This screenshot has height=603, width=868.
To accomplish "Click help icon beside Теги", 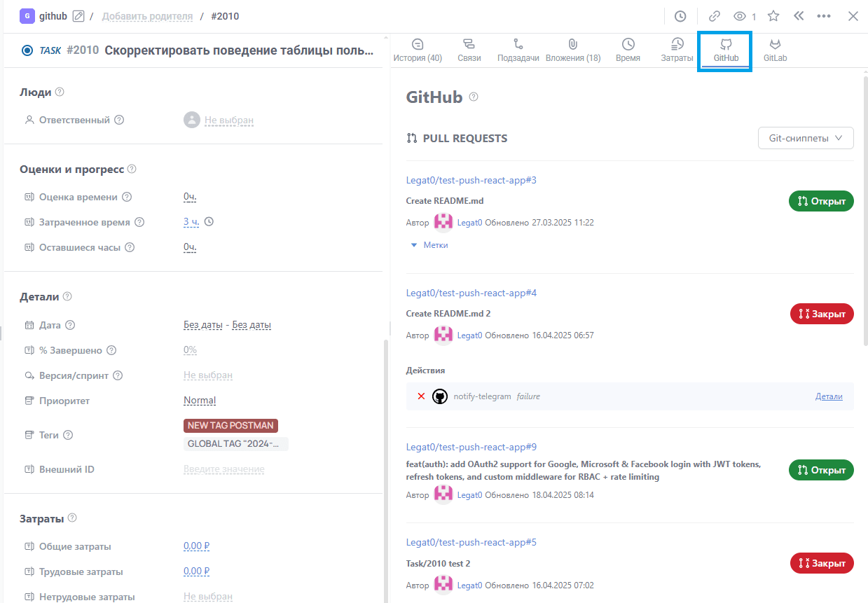I will (x=68, y=435).
